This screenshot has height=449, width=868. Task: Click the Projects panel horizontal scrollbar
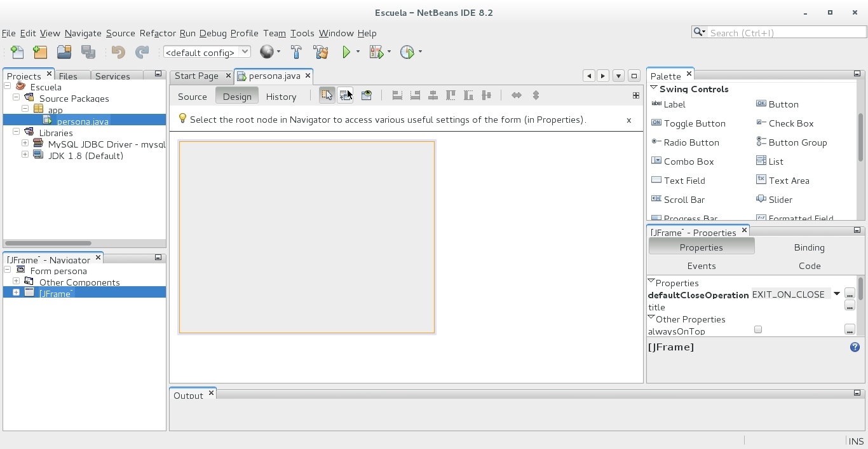[48, 243]
